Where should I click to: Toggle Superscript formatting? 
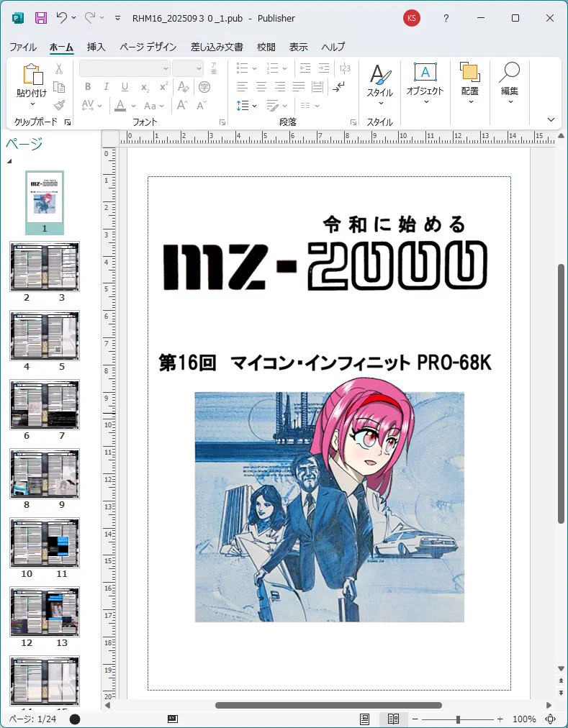pyautogui.click(x=163, y=86)
